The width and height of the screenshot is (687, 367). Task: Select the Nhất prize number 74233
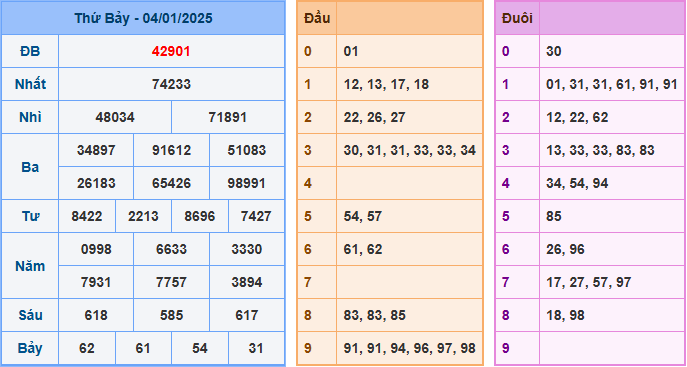pos(171,85)
